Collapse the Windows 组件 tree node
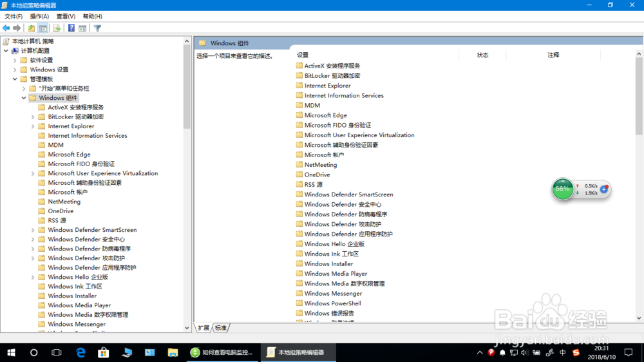The height and width of the screenshot is (362, 644). point(24,98)
